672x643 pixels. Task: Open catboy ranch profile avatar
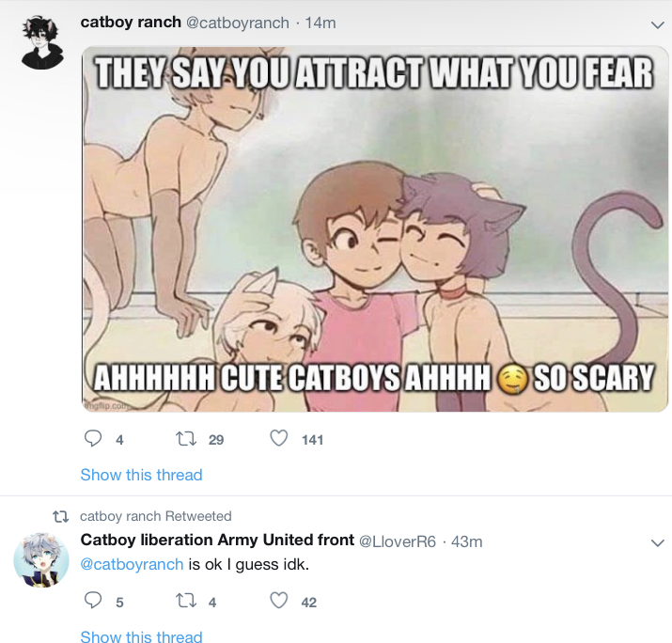click(42, 42)
